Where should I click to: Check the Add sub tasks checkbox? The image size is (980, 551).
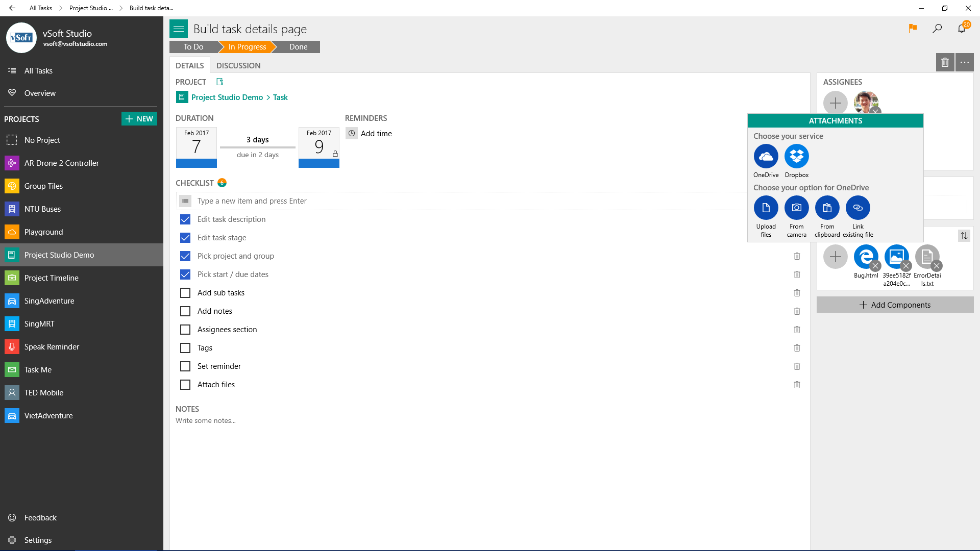click(185, 293)
